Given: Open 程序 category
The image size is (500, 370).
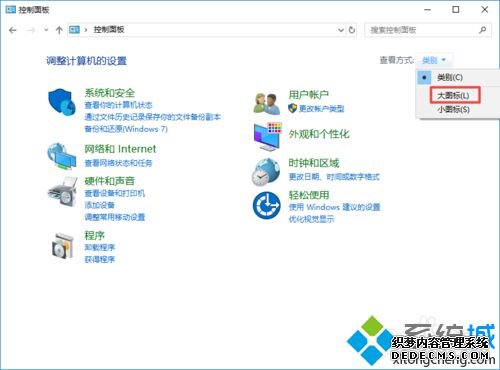Looking at the screenshot, I should click(95, 235).
